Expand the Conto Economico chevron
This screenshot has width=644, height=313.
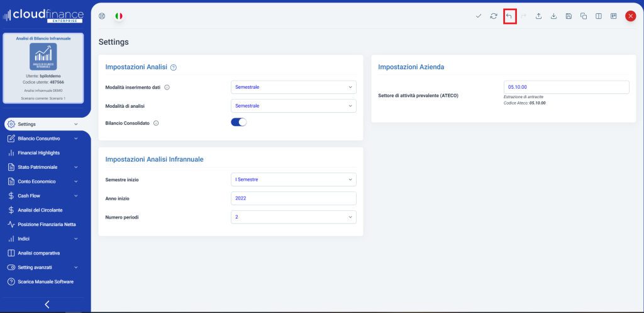[x=76, y=181]
